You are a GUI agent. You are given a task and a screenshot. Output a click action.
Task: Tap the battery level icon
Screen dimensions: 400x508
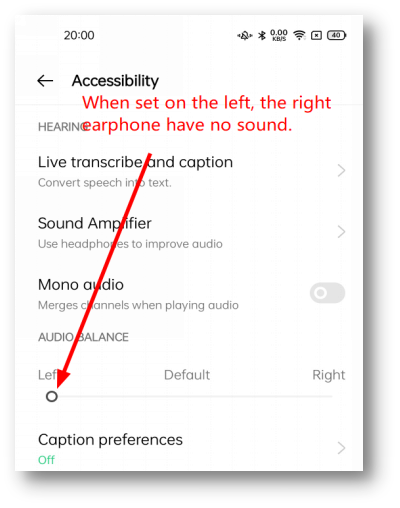pyautogui.click(x=336, y=35)
